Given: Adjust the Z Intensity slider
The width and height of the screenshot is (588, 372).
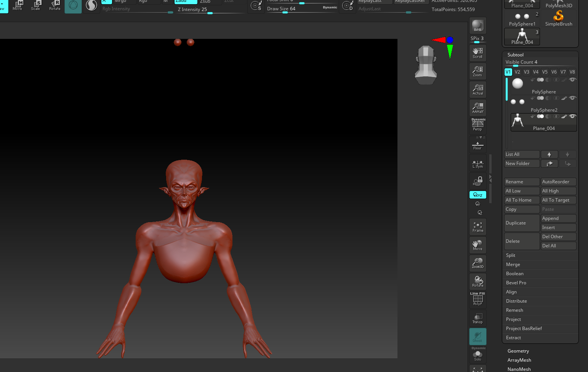Looking at the screenshot, I should pos(210,13).
